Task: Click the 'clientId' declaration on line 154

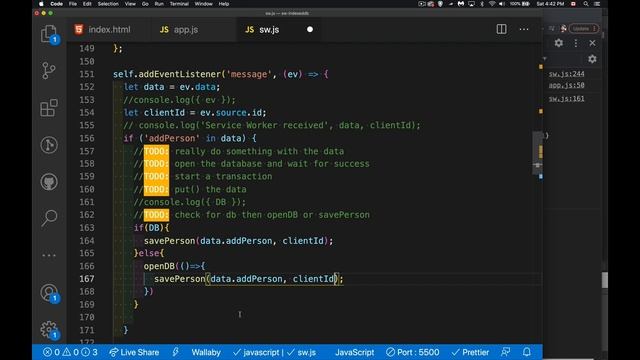Action: point(164,113)
